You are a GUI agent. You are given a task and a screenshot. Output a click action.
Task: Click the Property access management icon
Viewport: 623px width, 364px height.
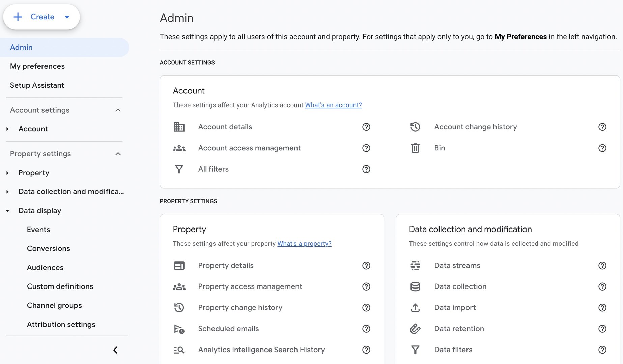[179, 286]
